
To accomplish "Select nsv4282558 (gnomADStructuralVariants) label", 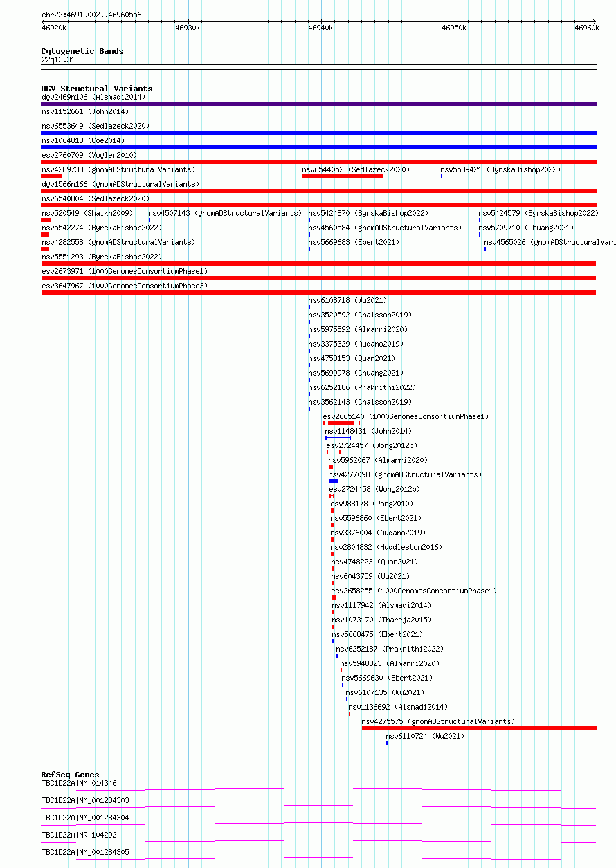I will (x=118, y=243).
